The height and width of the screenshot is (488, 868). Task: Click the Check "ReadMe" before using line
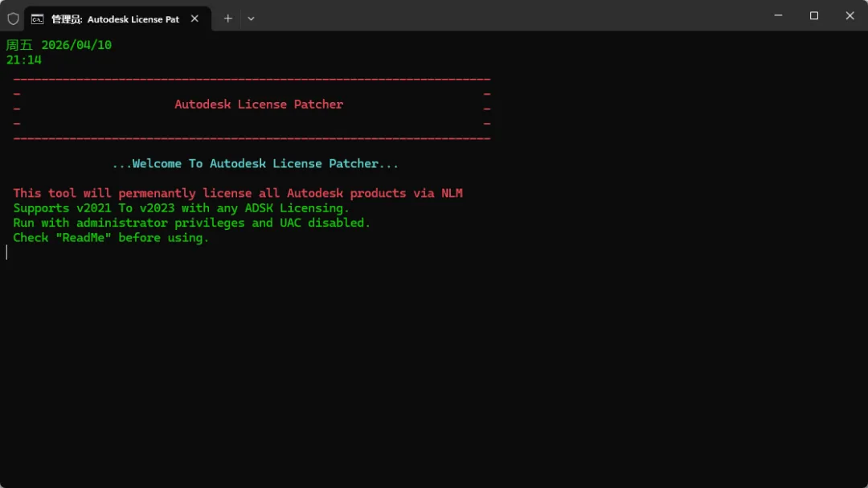pyautogui.click(x=111, y=238)
